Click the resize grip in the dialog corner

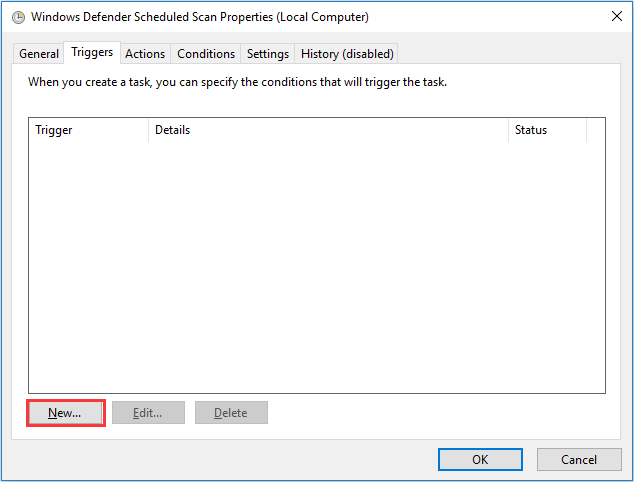point(627,475)
